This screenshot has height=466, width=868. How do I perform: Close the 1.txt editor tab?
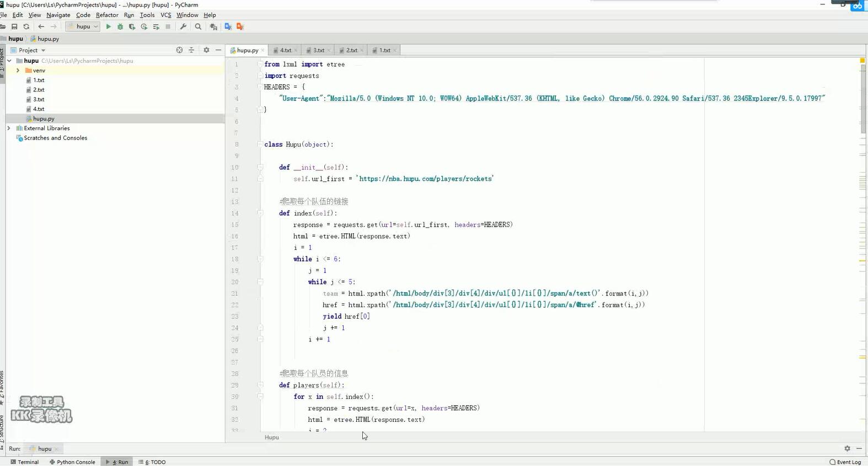[x=395, y=50]
